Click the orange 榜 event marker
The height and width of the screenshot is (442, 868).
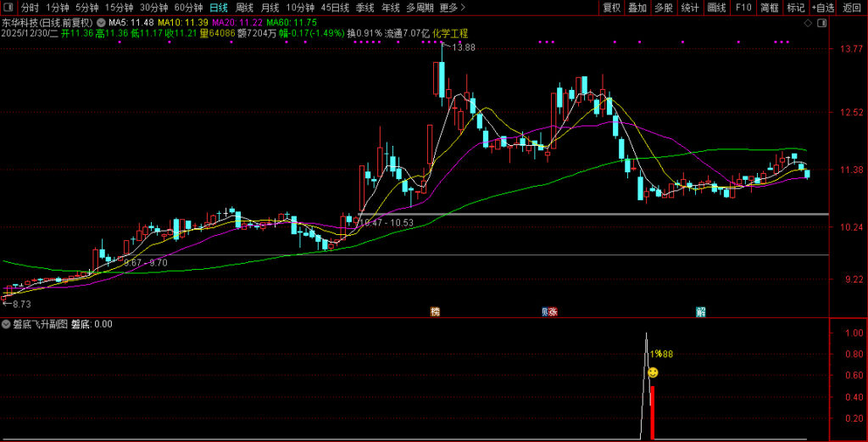pos(435,311)
